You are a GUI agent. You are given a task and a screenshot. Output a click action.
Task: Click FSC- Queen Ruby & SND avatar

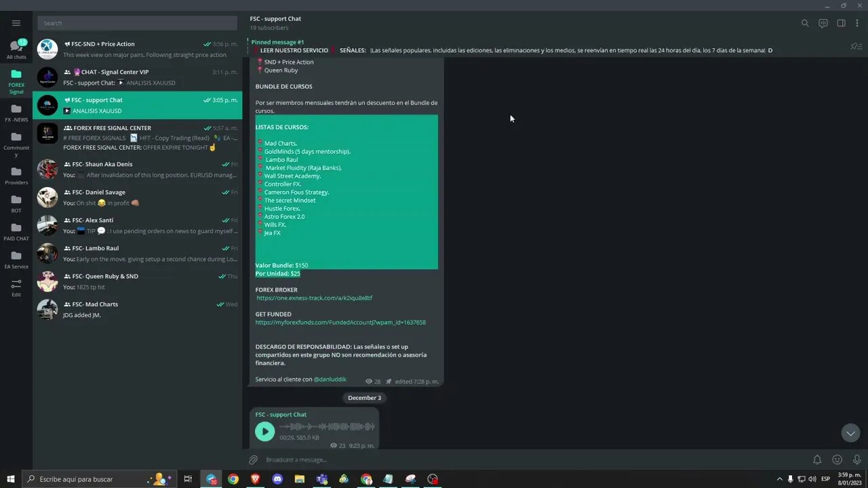(47, 281)
